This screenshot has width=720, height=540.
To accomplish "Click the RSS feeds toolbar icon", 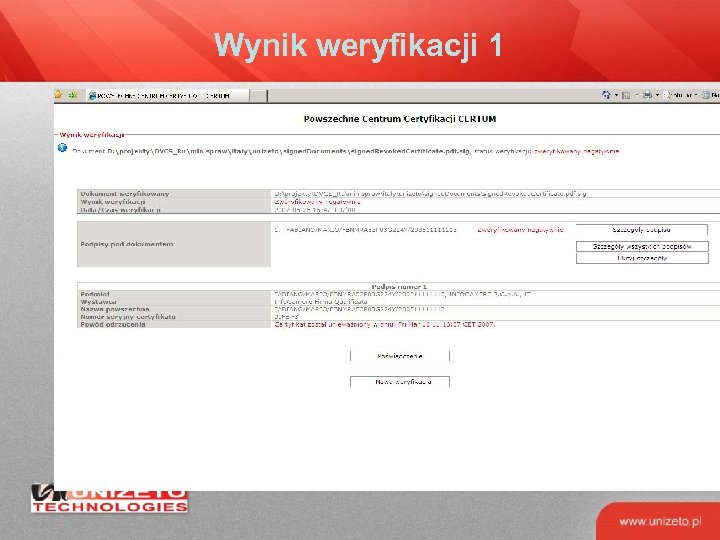I will pyautogui.click(x=626, y=96).
